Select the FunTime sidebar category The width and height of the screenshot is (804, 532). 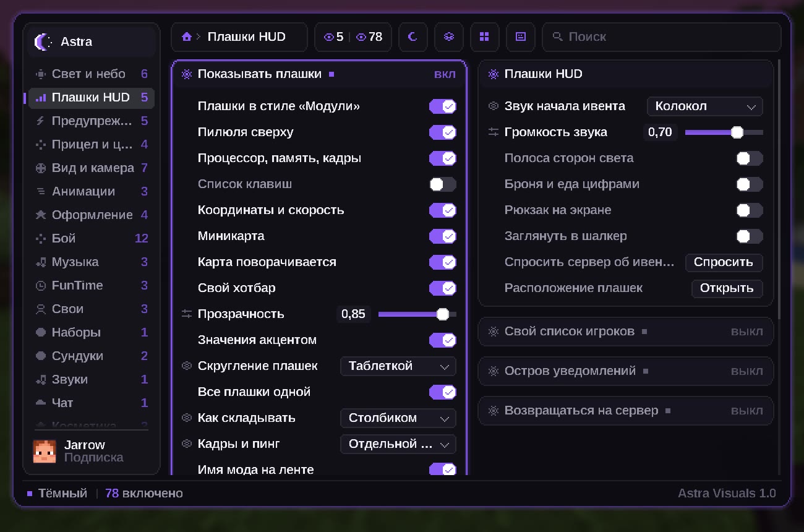92,286
